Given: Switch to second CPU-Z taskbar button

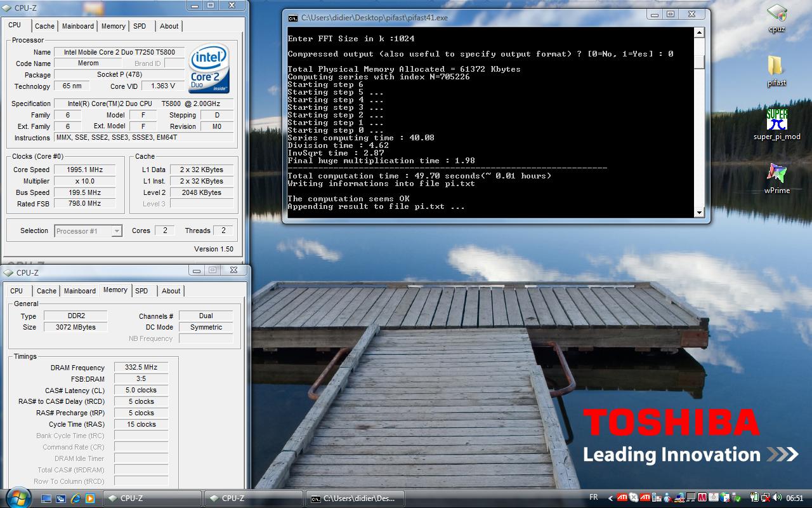Looking at the screenshot, I should [252, 498].
